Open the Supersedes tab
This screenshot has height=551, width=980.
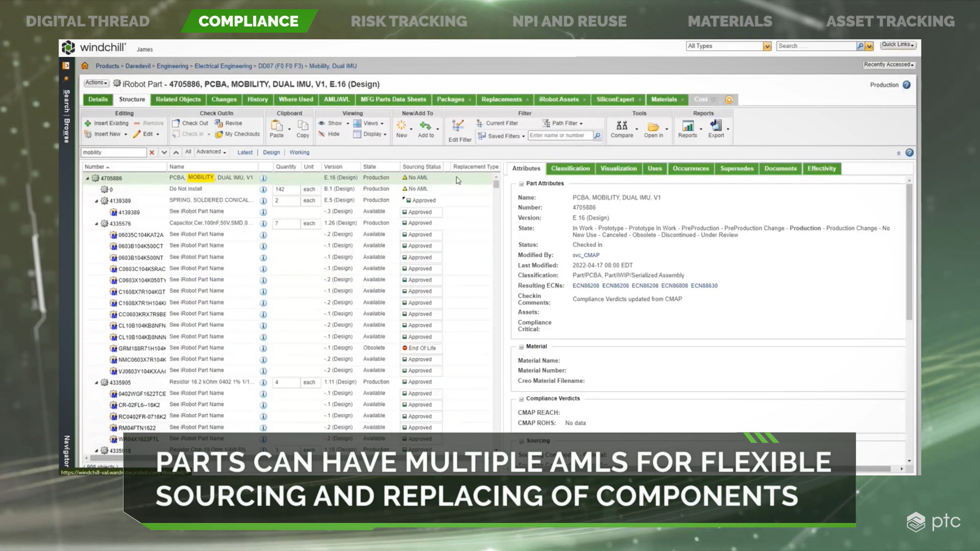click(x=737, y=169)
